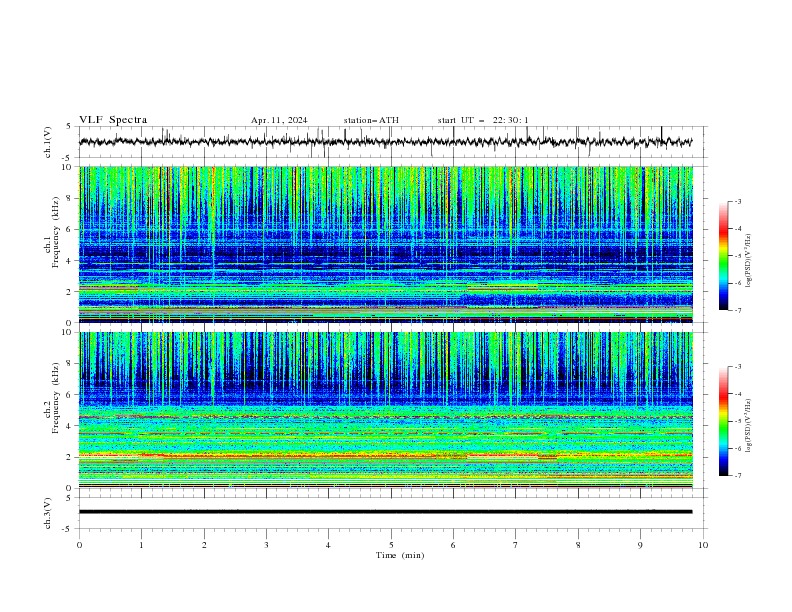
Task: Click the "-6" label on lower color bar
Action: [x=738, y=448]
